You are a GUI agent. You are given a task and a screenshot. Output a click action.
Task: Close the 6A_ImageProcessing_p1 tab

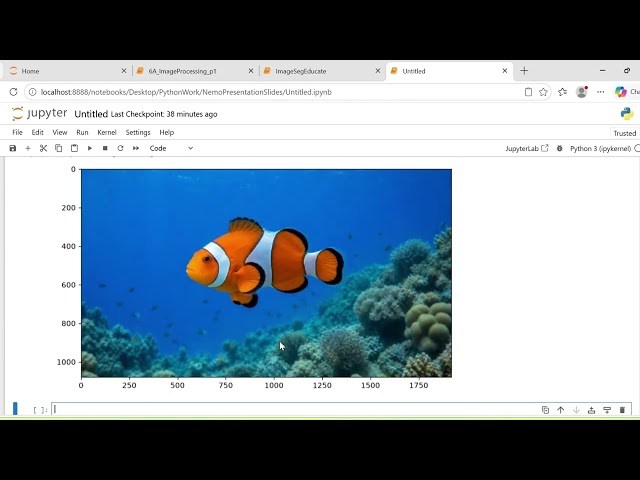pyautogui.click(x=251, y=71)
